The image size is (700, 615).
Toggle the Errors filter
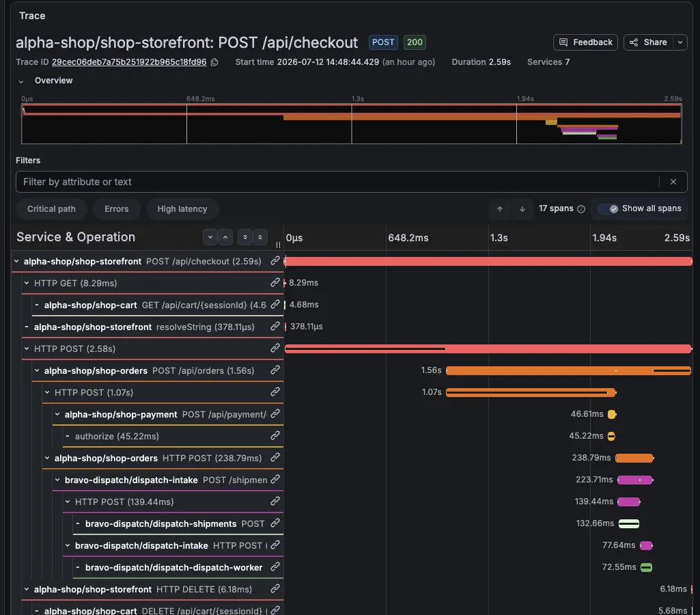tap(117, 209)
